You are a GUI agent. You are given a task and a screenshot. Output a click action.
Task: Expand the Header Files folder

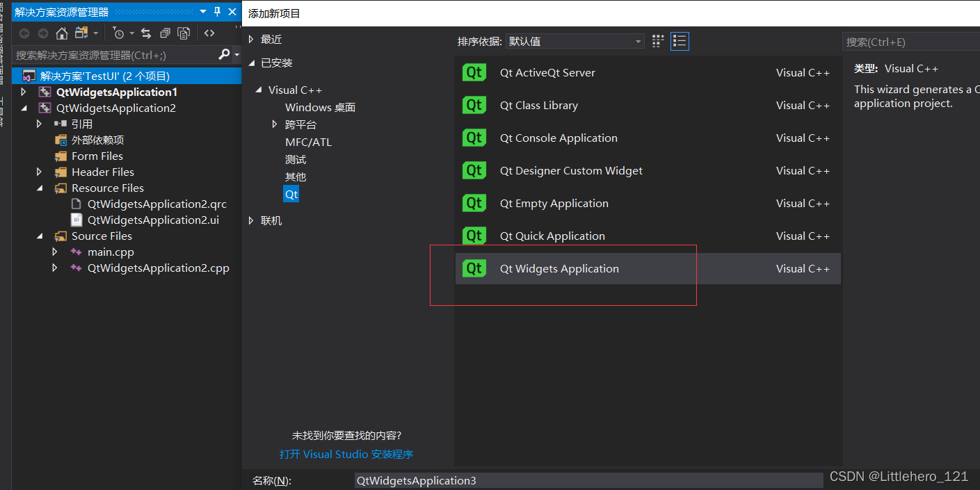point(40,172)
